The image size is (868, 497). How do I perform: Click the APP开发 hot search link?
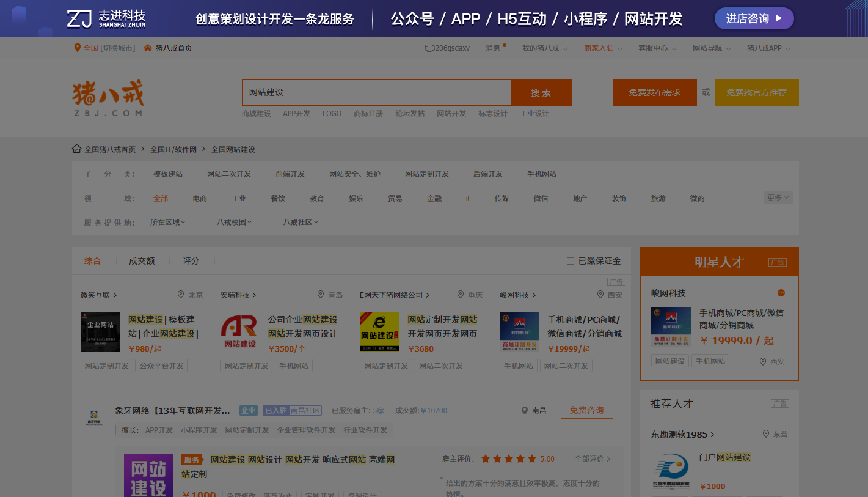click(296, 113)
